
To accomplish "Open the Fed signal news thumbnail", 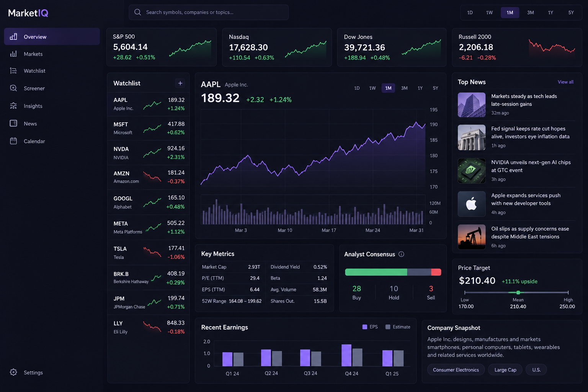I will click(472, 137).
